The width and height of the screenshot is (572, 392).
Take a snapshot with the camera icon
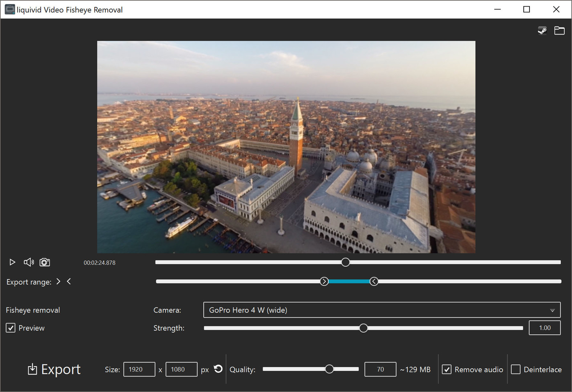[45, 262]
